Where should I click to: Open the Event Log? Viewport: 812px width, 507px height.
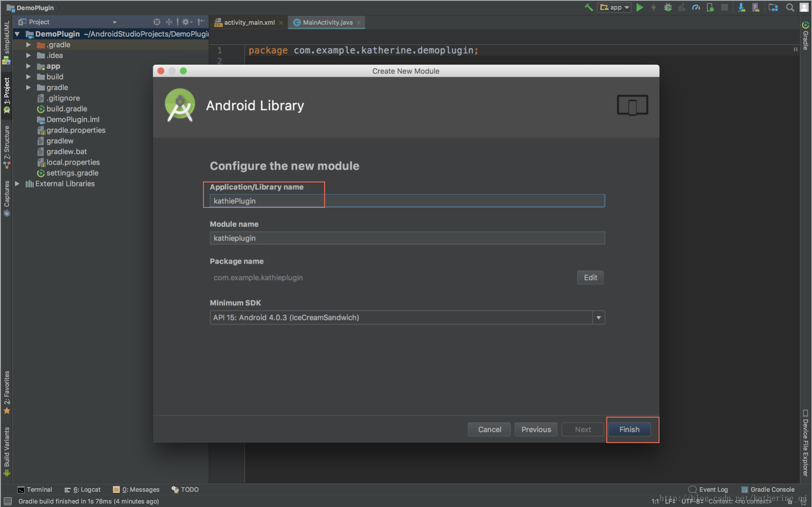click(708, 490)
